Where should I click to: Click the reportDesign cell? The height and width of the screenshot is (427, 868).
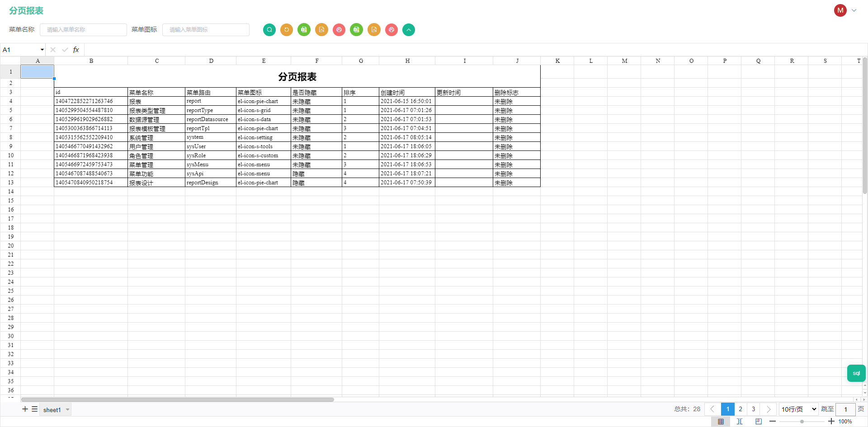click(x=211, y=183)
